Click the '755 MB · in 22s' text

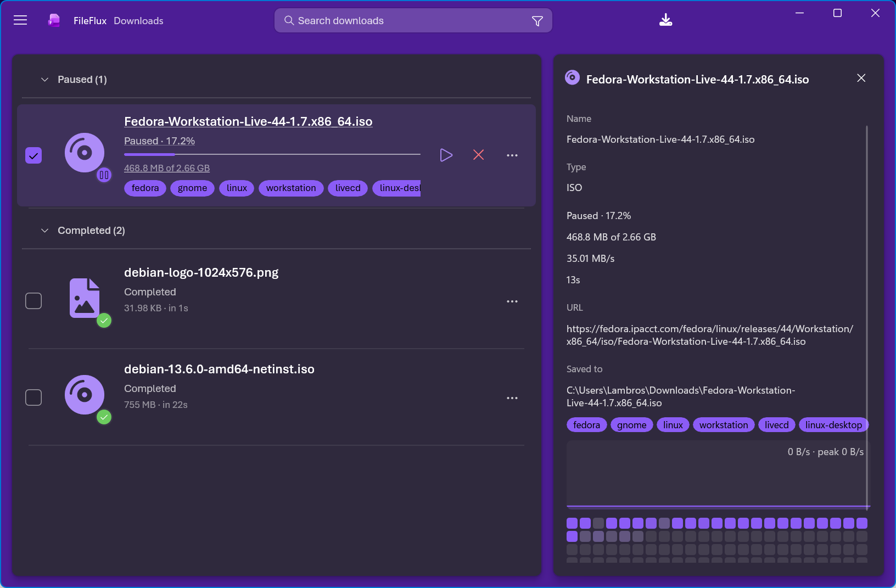click(x=156, y=405)
